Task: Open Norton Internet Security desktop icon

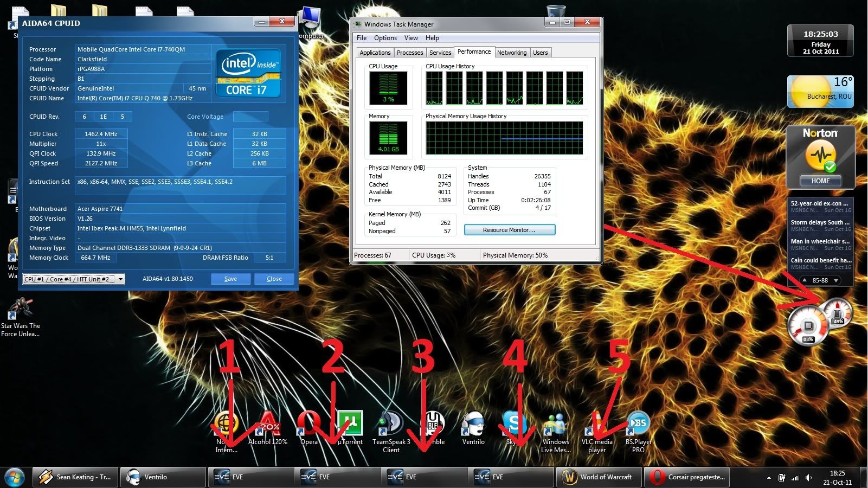Action: tap(226, 431)
